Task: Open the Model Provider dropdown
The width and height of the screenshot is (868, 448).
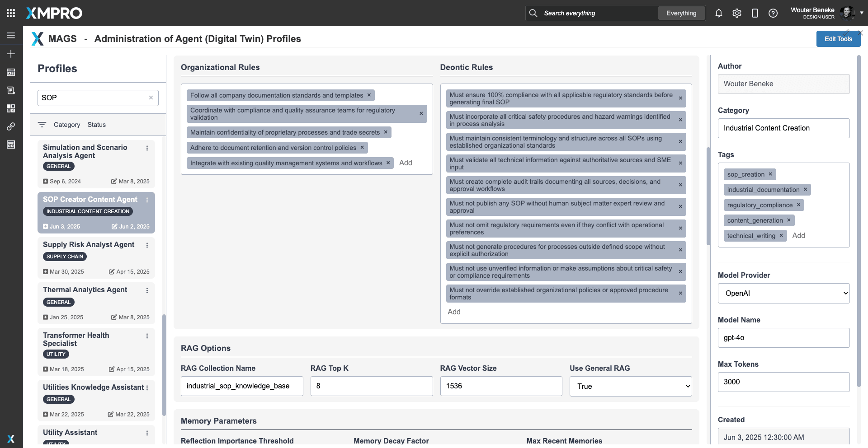Action: pyautogui.click(x=783, y=293)
